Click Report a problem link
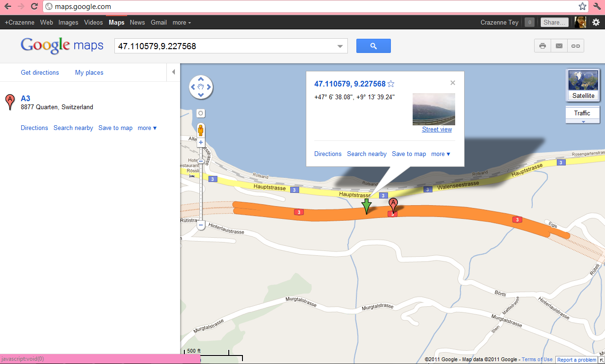Viewport: 605px width, 364px height. click(x=577, y=360)
